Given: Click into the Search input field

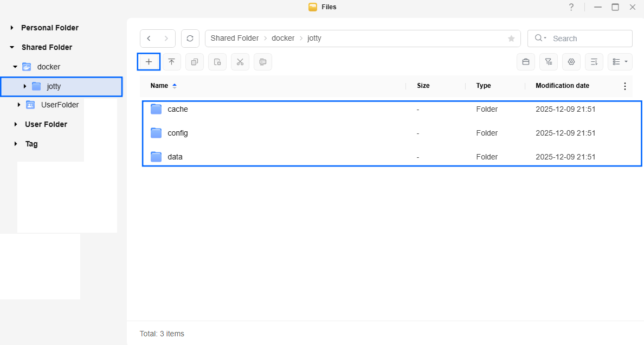Looking at the screenshot, I should point(588,39).
